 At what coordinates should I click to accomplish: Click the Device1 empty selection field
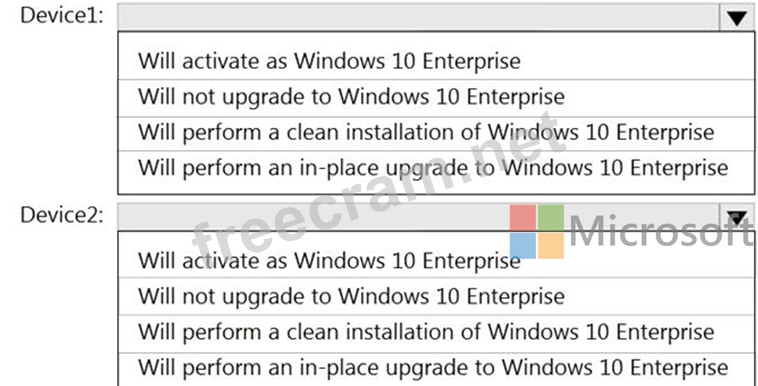click(419, 17)
